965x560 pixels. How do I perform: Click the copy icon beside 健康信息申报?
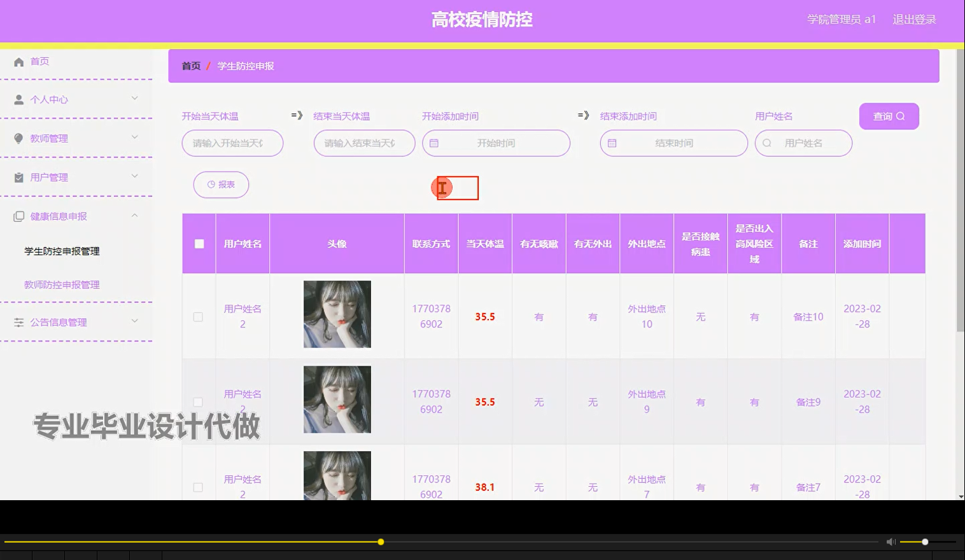click(x=19, y=216)
